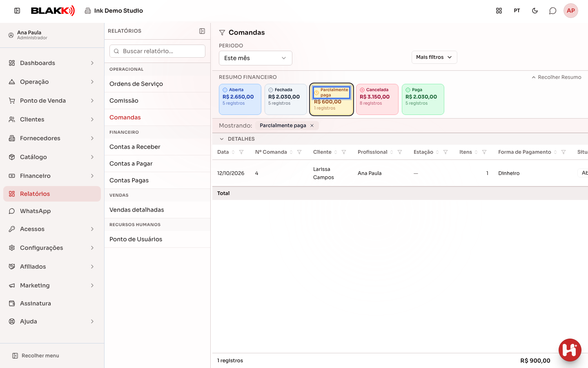The image size is (588, 368).
Task: Select the Ordens de Serviço report
Action: tap(157, 84)
